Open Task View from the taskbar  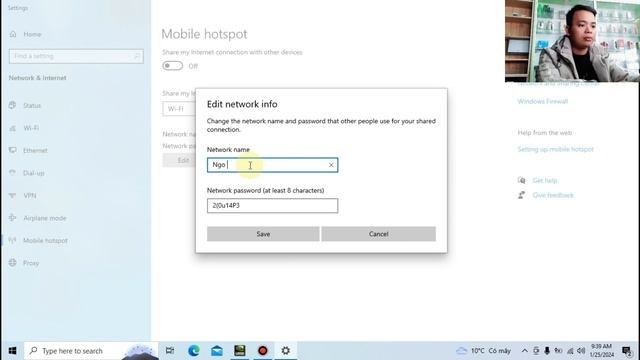(170, 351)
